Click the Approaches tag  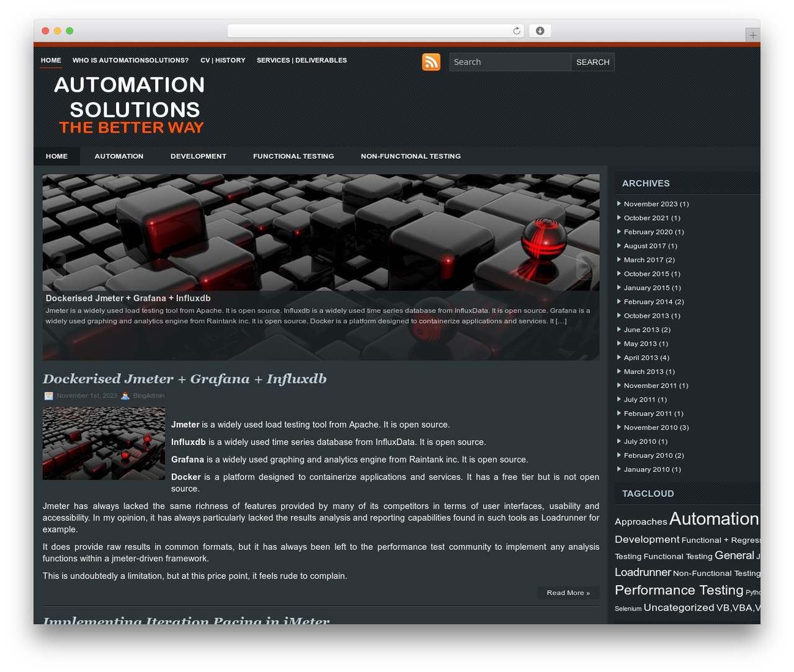[641, 522]
